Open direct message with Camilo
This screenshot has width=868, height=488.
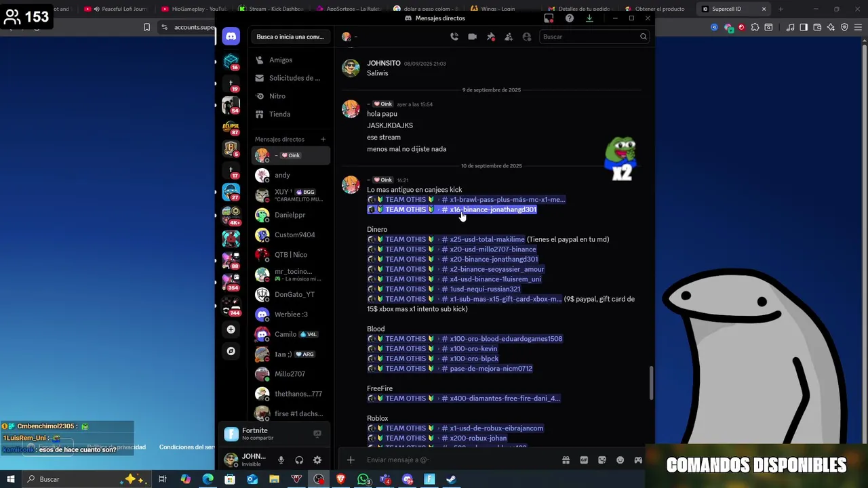pyautogui.click(x=290, y=334)
